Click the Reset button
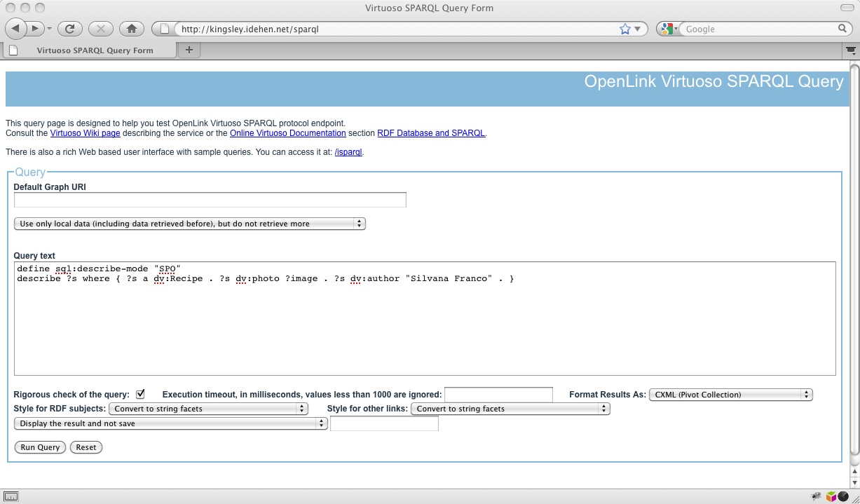 [x=86, y=447]
